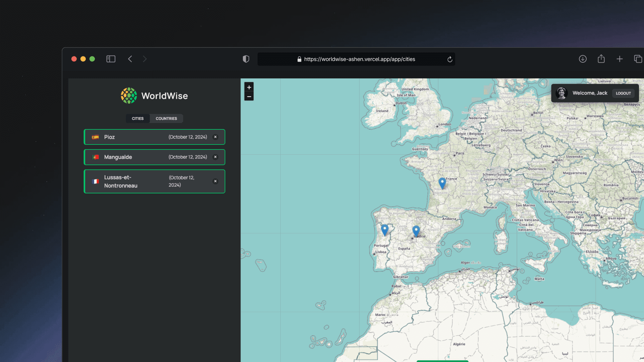Go forward with the browser forward arrow
Screen dimensions: 644x362
[145, 59]
